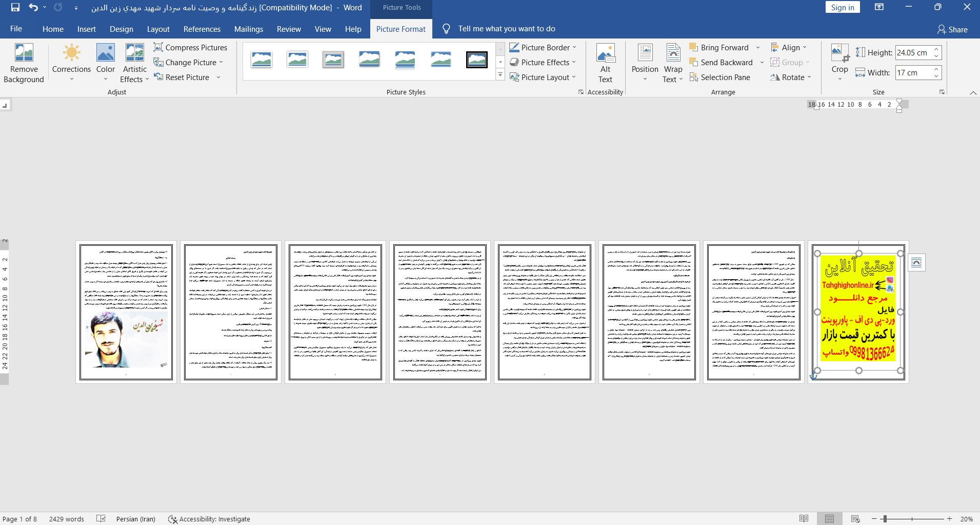
Task: Open Size dialog launcher
Action: 942,92
